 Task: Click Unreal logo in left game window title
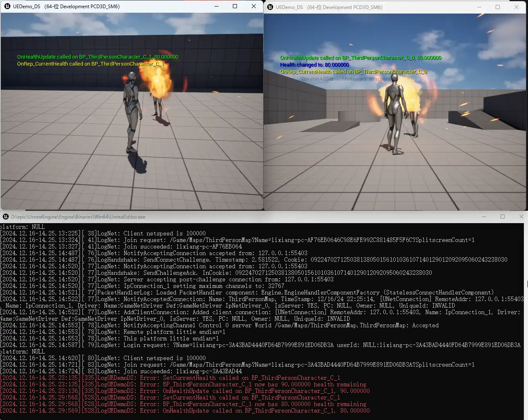coord(7,7)
